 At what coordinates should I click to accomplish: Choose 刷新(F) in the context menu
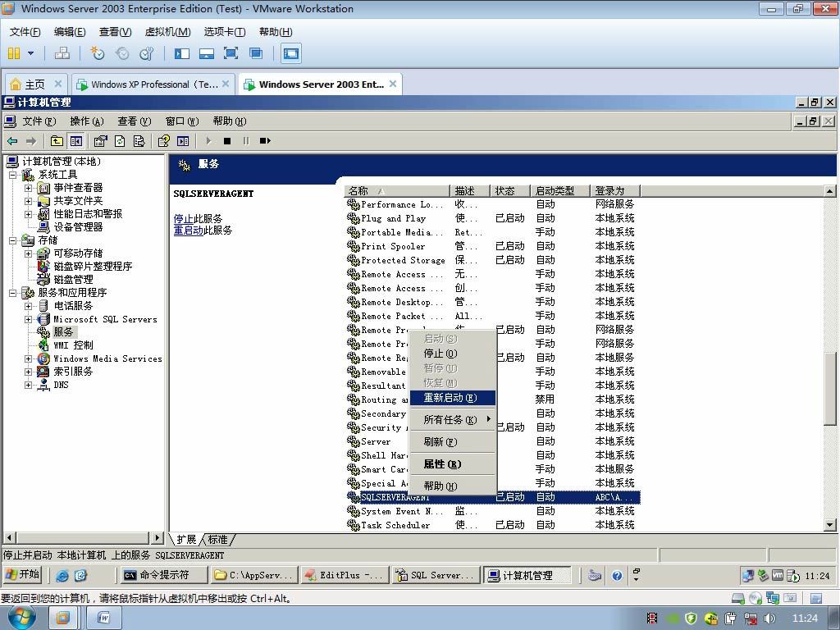[452, 442]
